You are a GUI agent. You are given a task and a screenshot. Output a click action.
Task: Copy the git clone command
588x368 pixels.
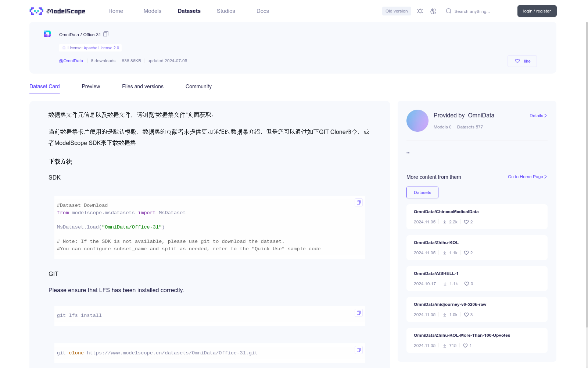coord(358,350)
